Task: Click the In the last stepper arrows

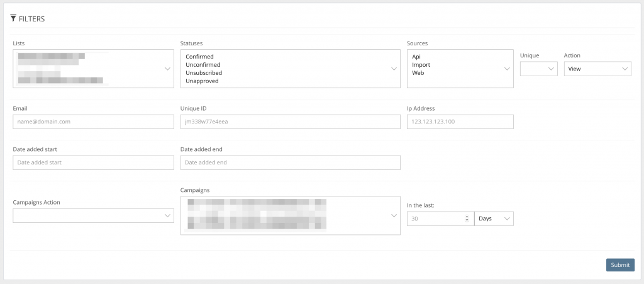Action: pos(466,219)
